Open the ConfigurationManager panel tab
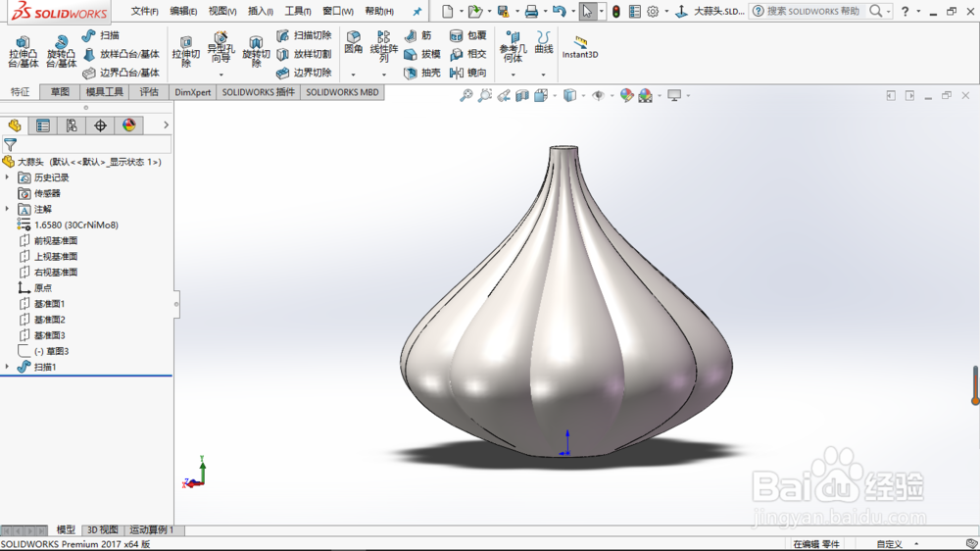This screenshot has width=980, height=551. pos(72,125)
